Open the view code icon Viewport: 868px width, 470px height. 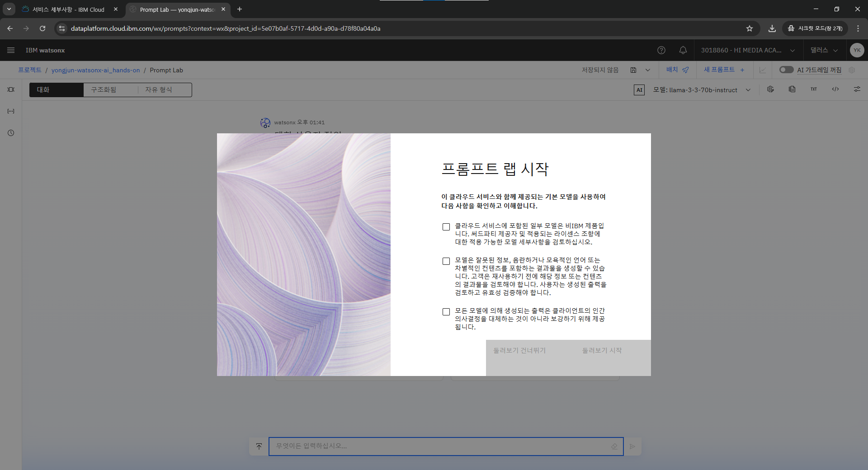835,89
